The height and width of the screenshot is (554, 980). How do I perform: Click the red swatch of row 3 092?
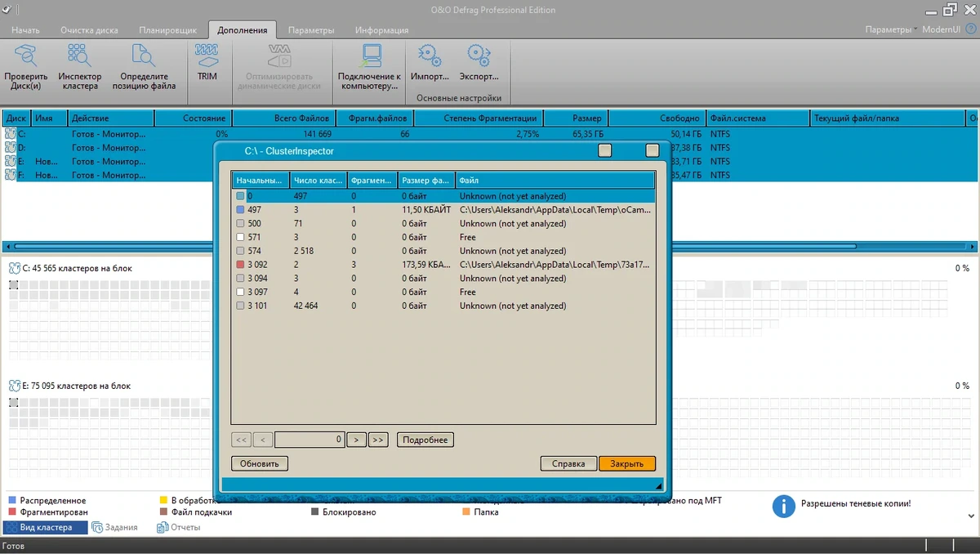point(240,265)
